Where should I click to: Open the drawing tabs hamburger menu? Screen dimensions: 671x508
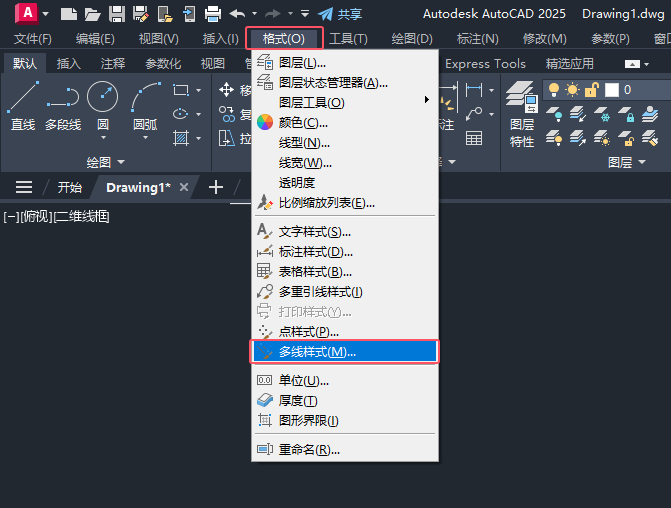pos(24,187)
